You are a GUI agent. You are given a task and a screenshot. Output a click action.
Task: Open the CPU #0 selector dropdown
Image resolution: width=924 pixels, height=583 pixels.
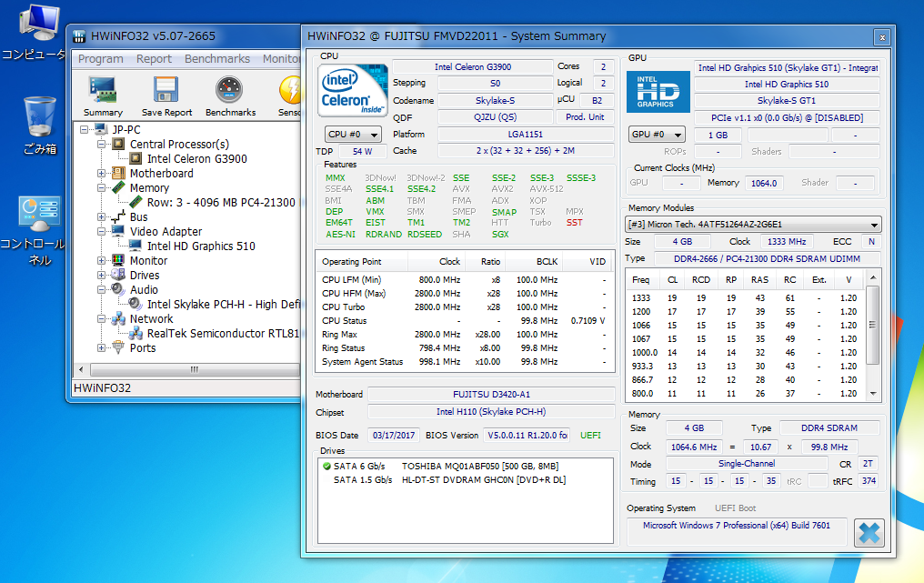[x=353, y=135]
